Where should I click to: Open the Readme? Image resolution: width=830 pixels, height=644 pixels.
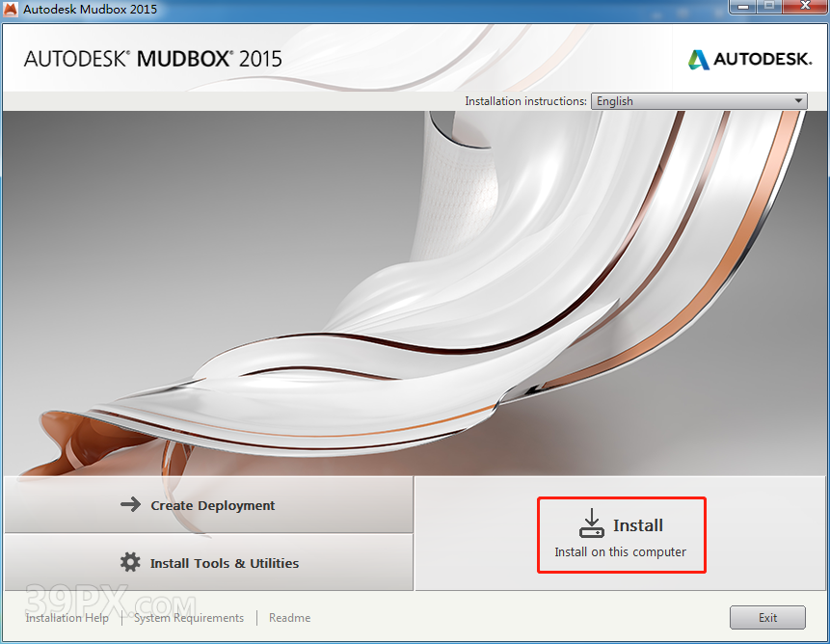(289, 618)
